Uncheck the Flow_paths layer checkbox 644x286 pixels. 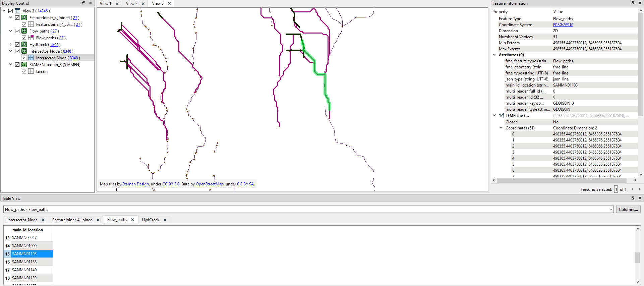point(24,38)
